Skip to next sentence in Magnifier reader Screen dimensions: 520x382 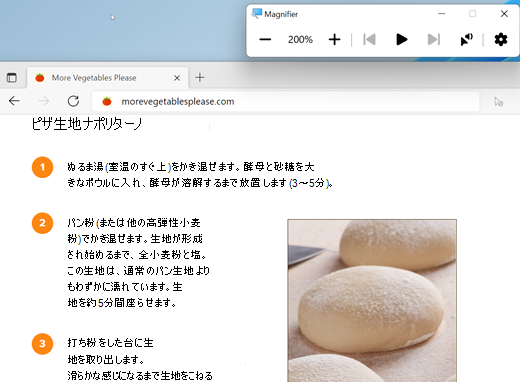click(x=434, y=40)
